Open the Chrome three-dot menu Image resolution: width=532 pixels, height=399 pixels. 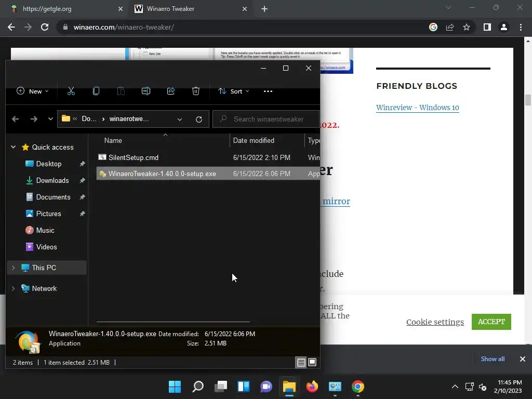pyautogui.click(x=521, y=27)
